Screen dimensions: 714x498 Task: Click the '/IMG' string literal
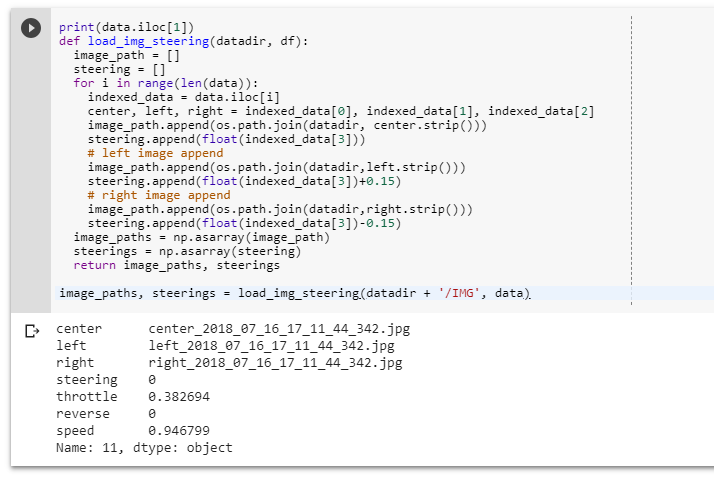(x=459, y=293)
